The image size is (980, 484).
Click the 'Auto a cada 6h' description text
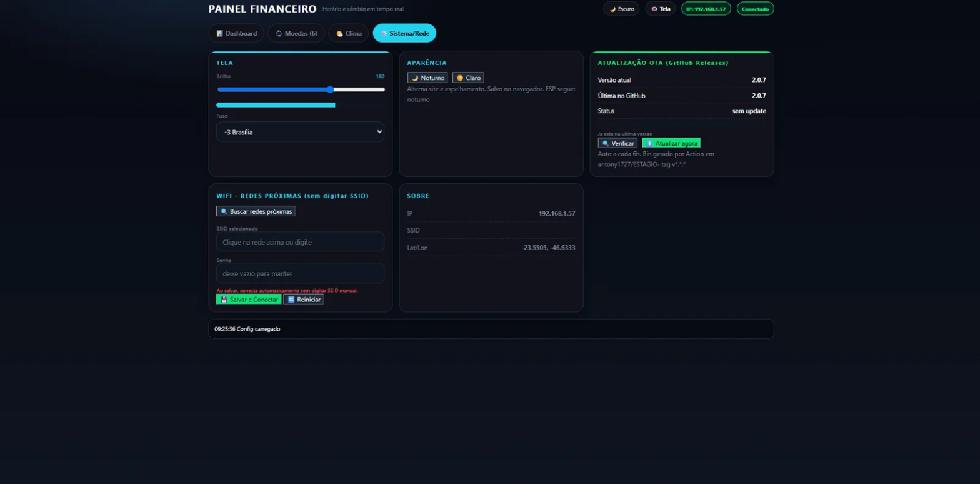(656, 159)
